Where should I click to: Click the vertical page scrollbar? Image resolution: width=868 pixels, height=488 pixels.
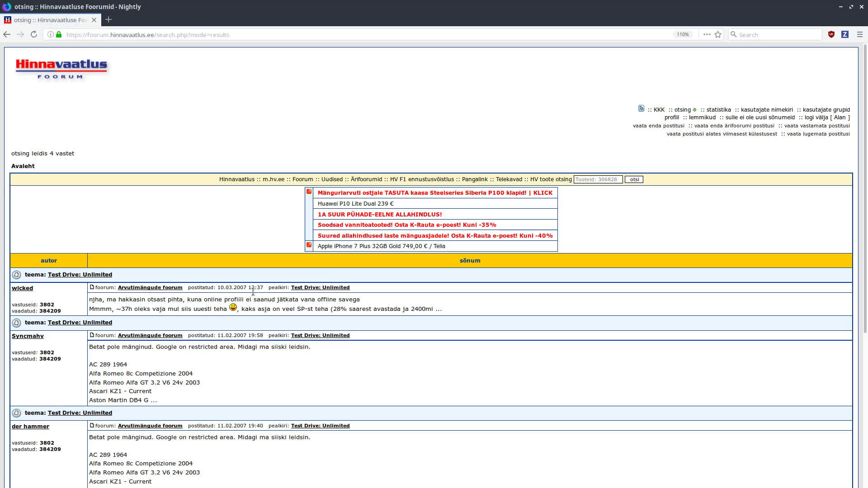point(865,190)
